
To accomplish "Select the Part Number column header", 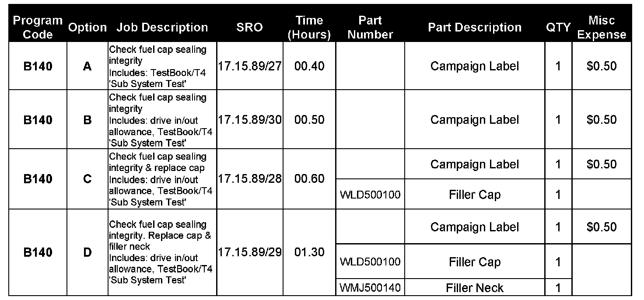I will (x=370, y=27).
